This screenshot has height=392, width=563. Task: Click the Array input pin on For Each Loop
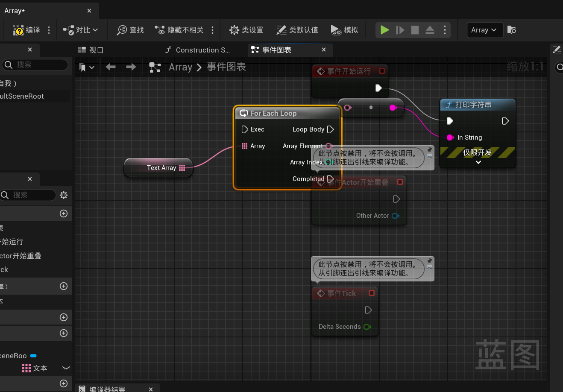pyautogui.click(x=244, y=146)
